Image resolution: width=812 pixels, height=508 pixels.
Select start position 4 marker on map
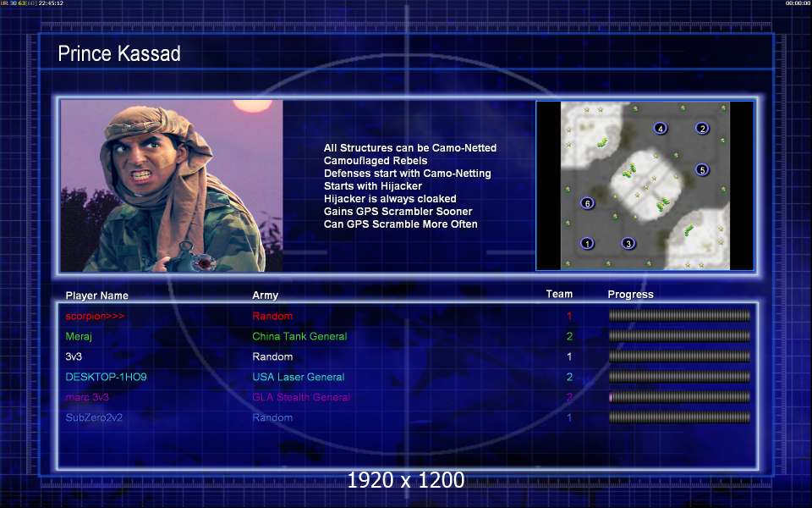(x=660, y=128)
